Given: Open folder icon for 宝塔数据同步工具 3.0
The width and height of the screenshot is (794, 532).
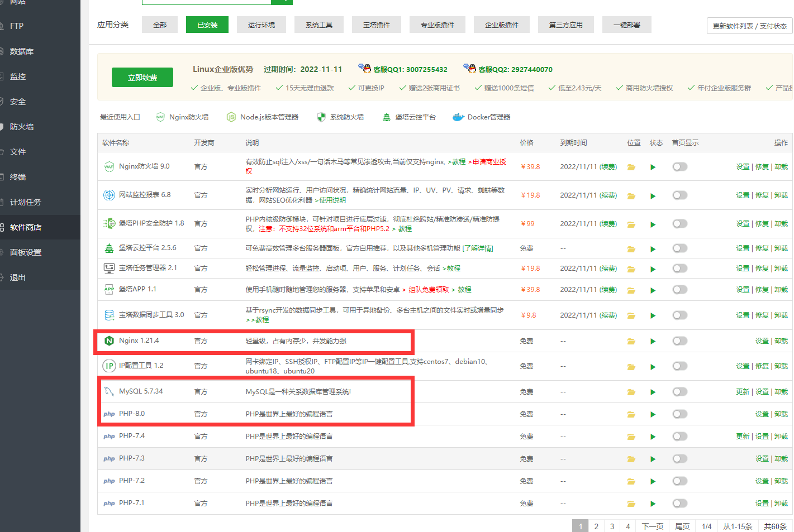Looking at the screenshot, I should [x=631, y=315].
